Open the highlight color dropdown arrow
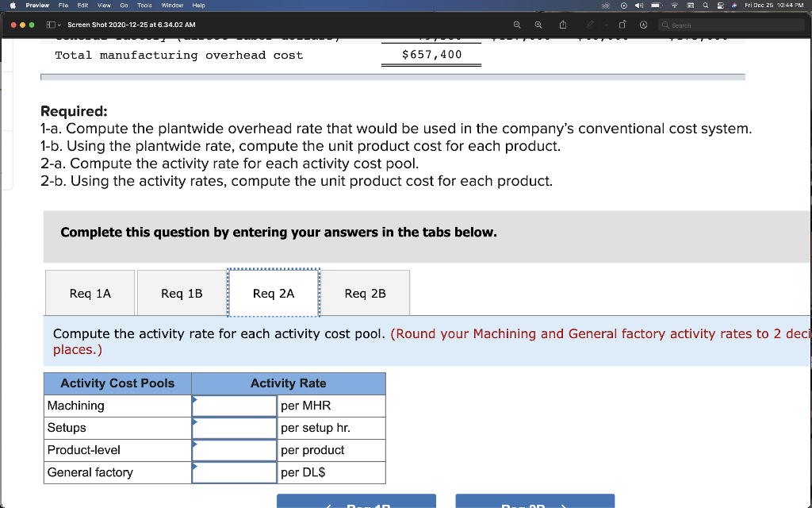812x508 pixels. click(x=606, y=25)
